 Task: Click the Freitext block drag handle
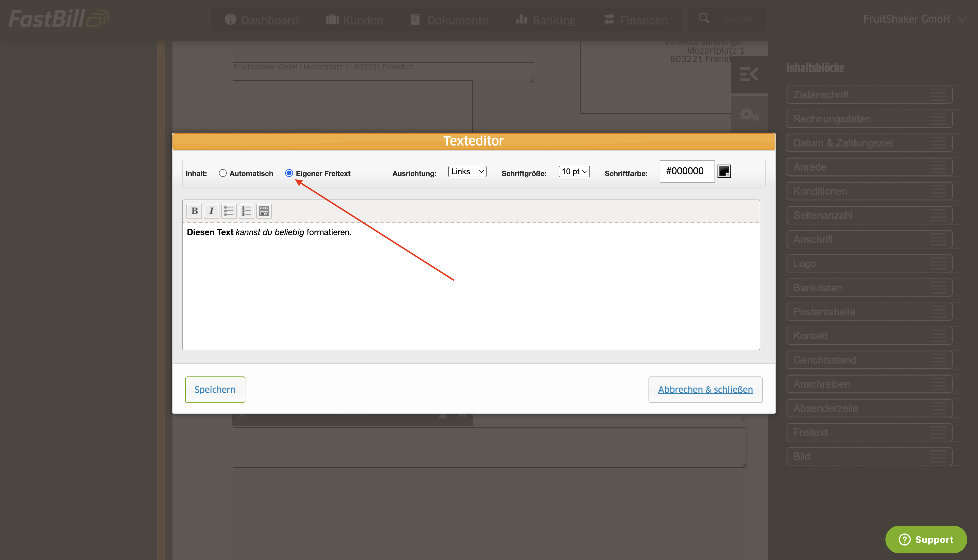tap(939, 432)
